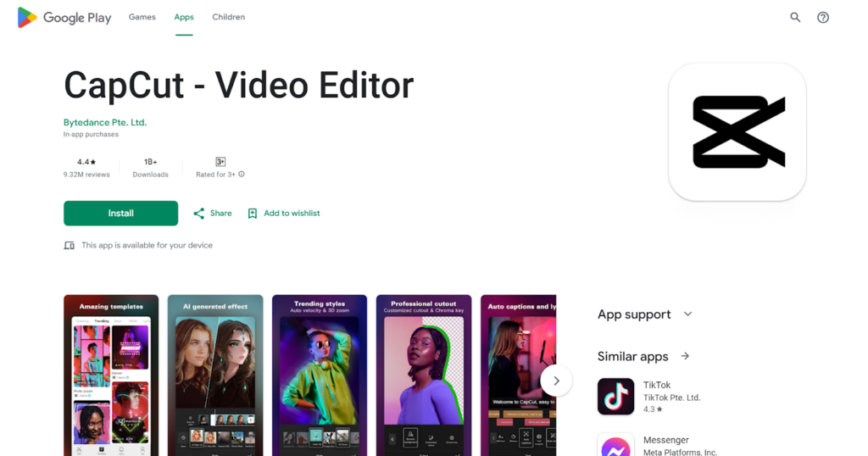The height and width of the screenshot is (456, 868).
Task: Open Bytedance Pte. Ltd. developer page
Action: tap(105, 122)
